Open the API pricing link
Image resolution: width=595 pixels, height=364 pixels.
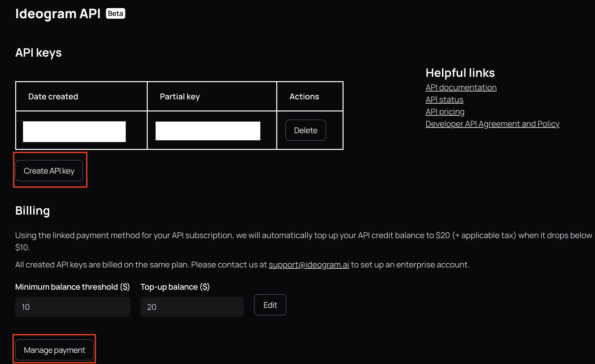[x=445, y=112]
